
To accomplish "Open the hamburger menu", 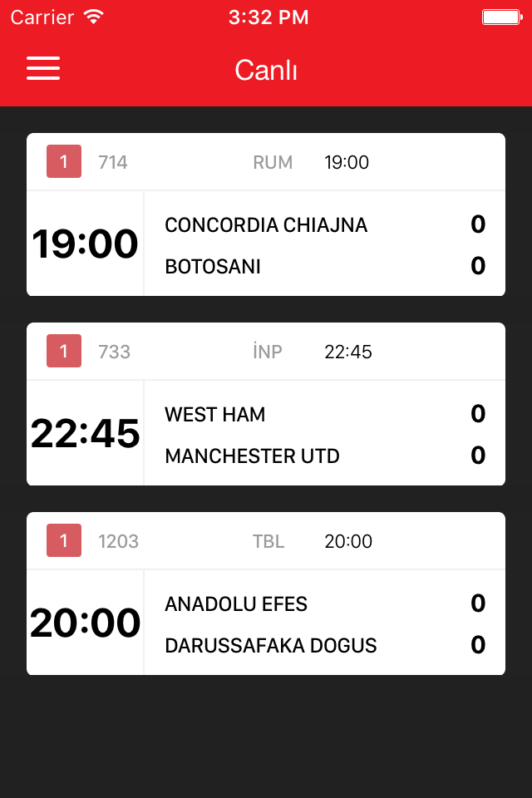I will 43,68.
